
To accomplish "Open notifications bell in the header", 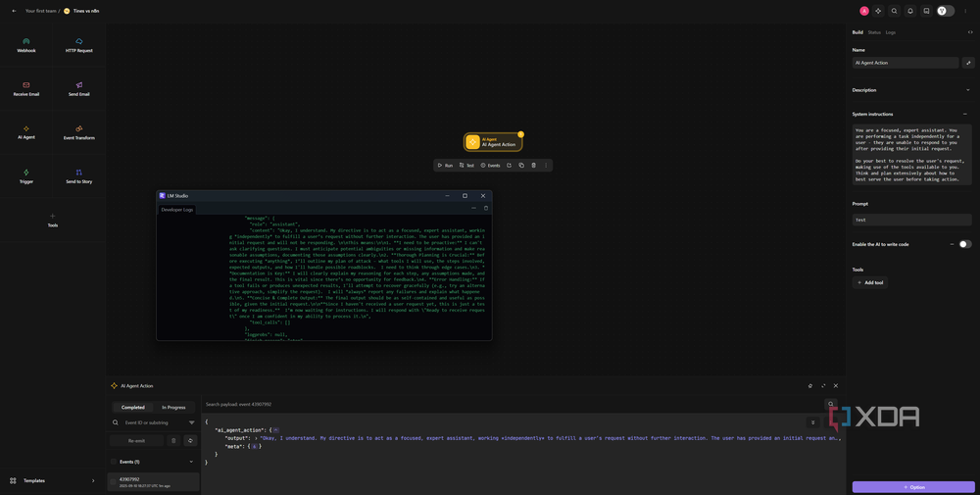I will (x=910, y=11).
